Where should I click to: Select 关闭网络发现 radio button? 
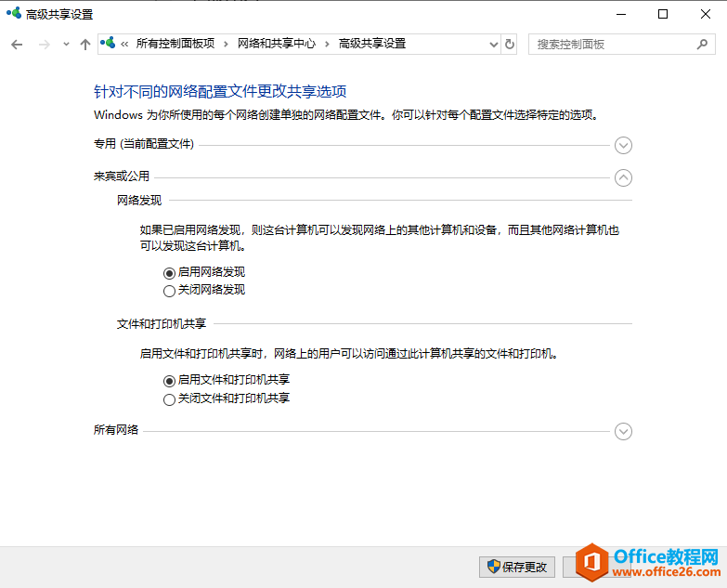[169, 291]
